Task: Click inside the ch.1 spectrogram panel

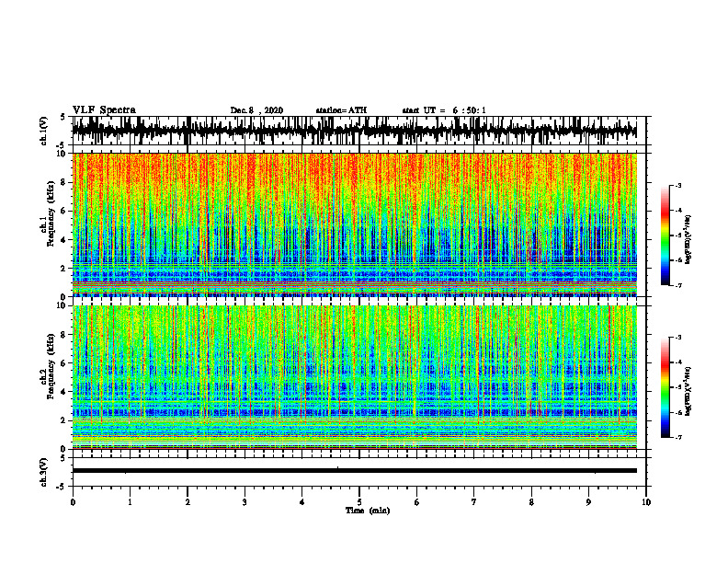Action: point(354,224)
